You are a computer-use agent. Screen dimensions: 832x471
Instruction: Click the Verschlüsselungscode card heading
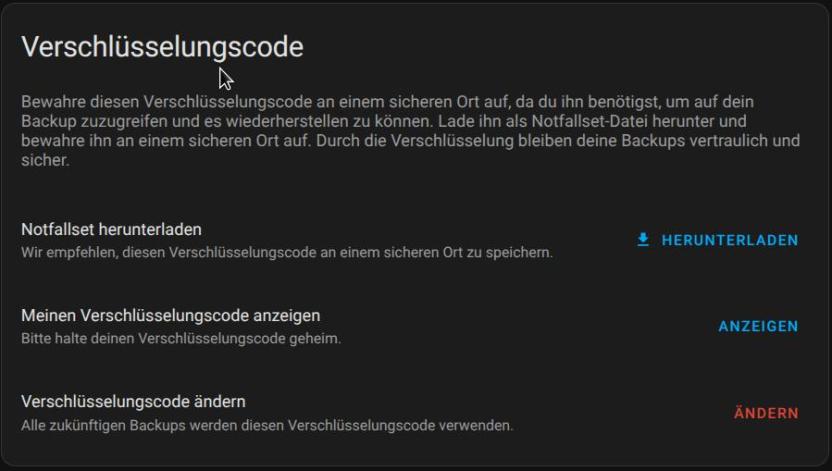(x=162, y=47)
